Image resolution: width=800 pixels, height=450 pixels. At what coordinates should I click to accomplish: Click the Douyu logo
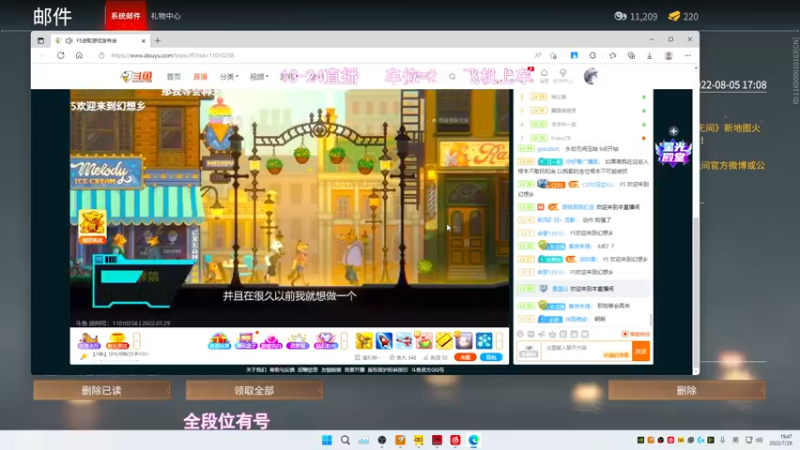tap(136, 77)
